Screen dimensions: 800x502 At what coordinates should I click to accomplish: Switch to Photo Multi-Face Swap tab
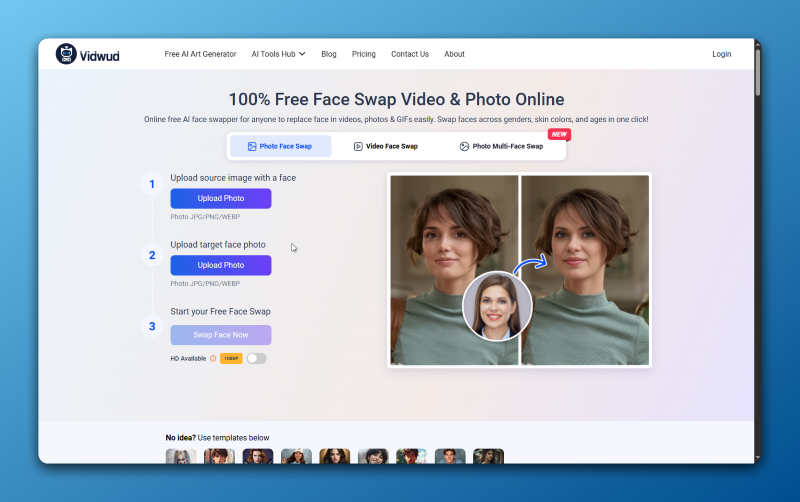point(502,146)
